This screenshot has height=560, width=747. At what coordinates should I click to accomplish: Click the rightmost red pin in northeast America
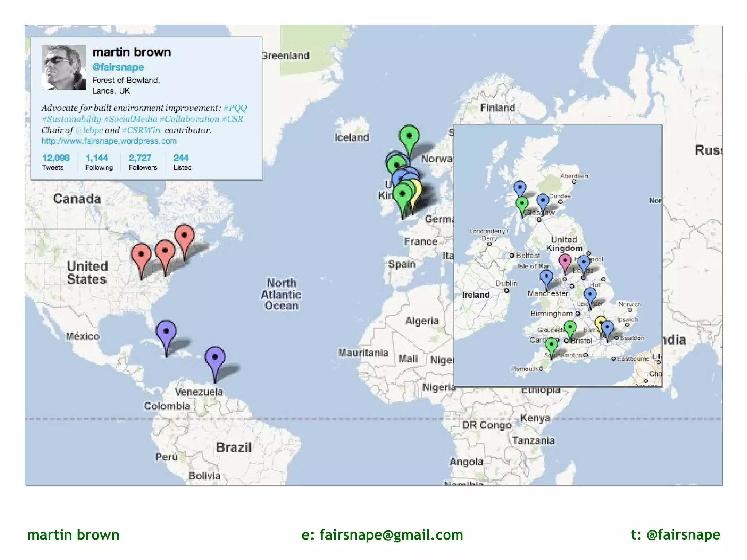click(x=184, y=236)
